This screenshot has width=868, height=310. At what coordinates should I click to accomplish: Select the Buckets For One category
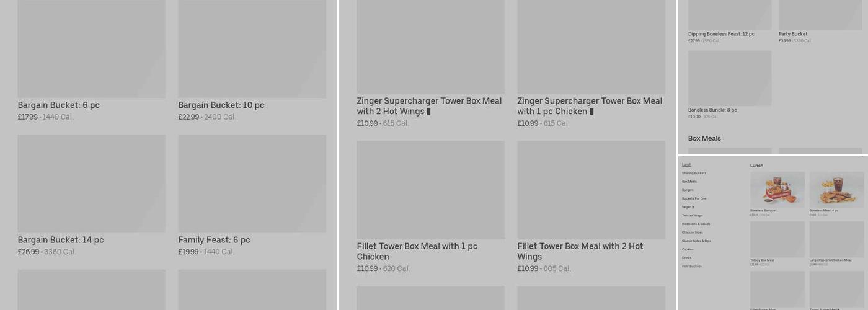[x=694, y=199]
